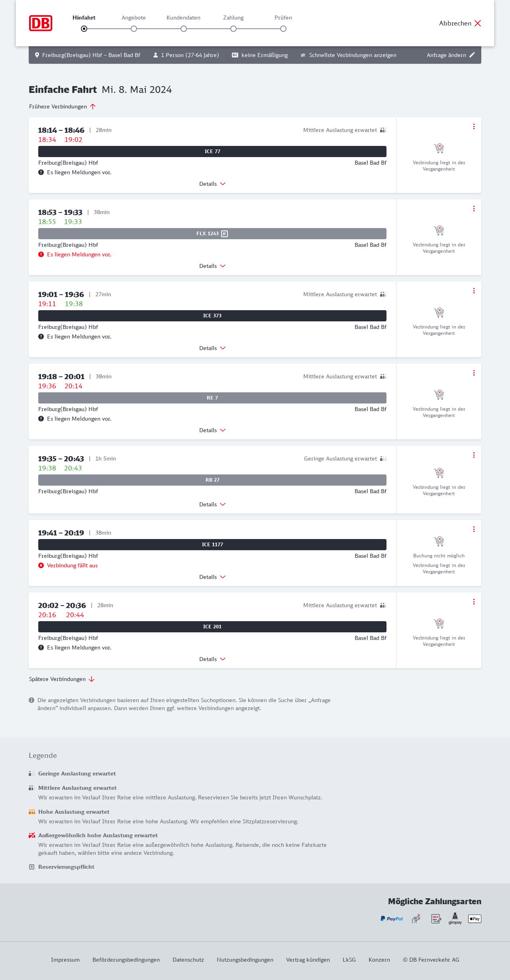Open three-dot menu for ICE 201 connection
This screenshot has height=980, width=510.
click(474, 602)
